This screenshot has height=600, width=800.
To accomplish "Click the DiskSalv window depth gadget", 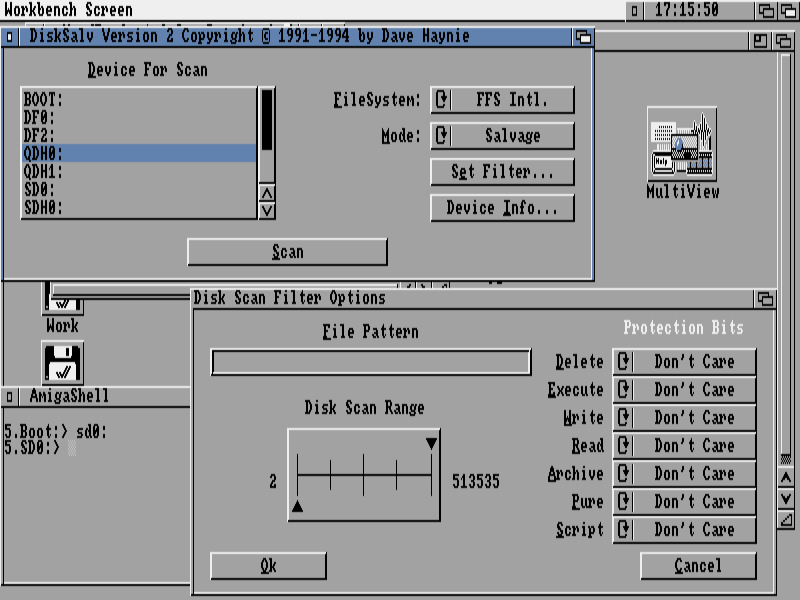I will 583,37.
